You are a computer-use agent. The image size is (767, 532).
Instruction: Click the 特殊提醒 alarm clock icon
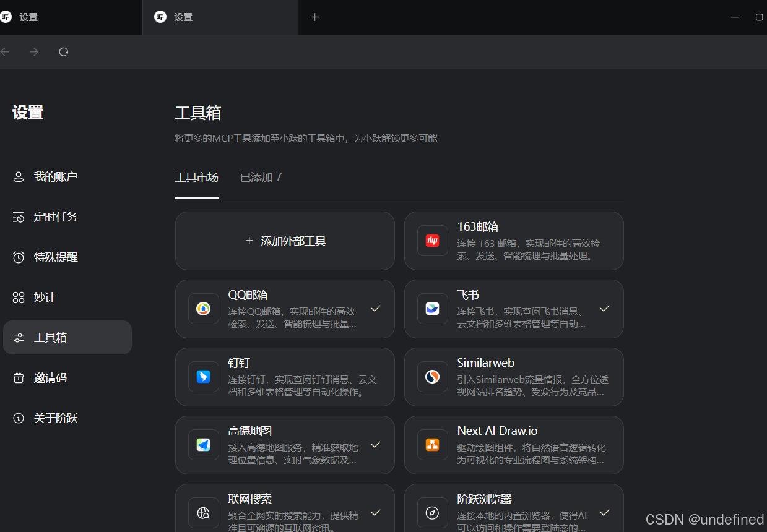pos(19,257)
